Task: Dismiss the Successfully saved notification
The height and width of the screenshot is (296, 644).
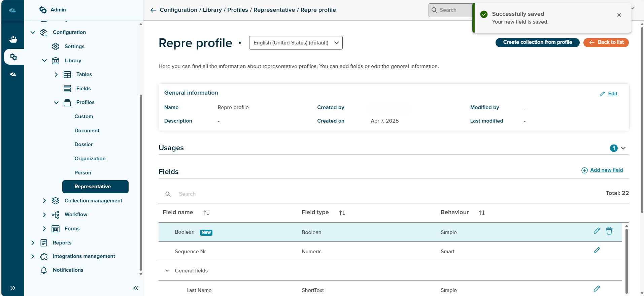Action: (619, 15)
